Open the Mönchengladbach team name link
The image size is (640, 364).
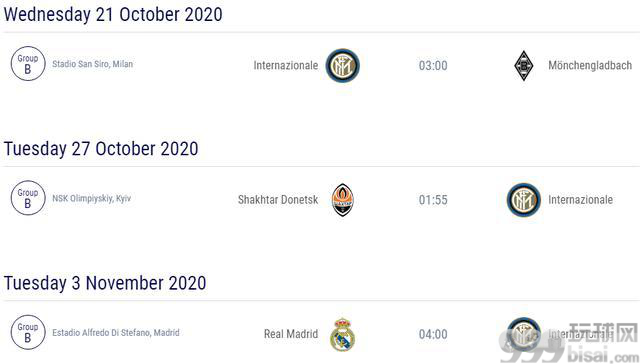(590, 65)
